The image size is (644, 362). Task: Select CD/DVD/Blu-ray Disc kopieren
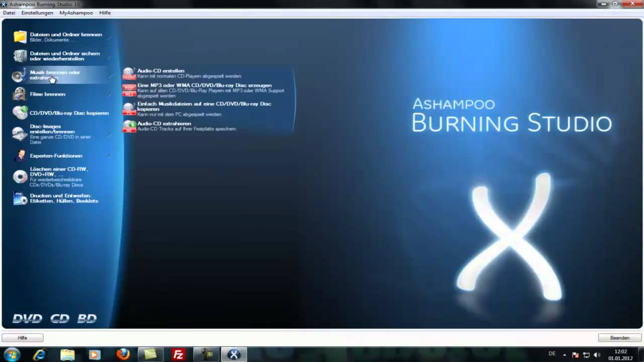coord(61,113)
